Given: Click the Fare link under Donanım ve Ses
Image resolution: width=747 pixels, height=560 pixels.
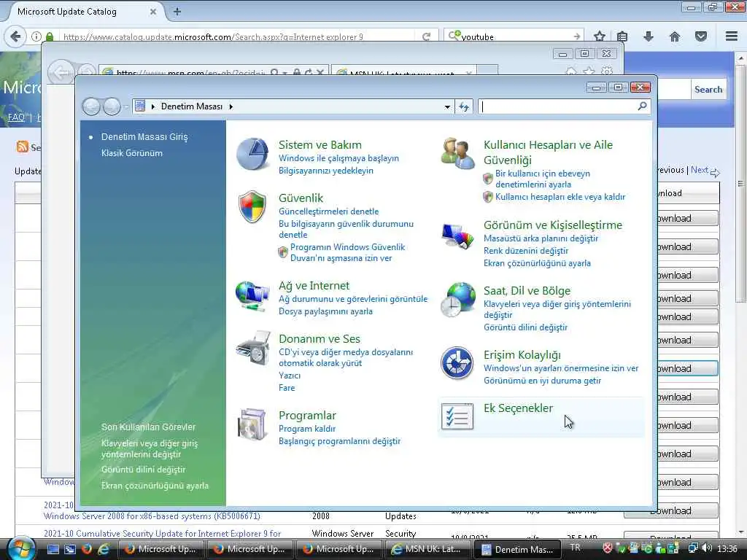Looking at the screenshot, I should coord(287,388).
